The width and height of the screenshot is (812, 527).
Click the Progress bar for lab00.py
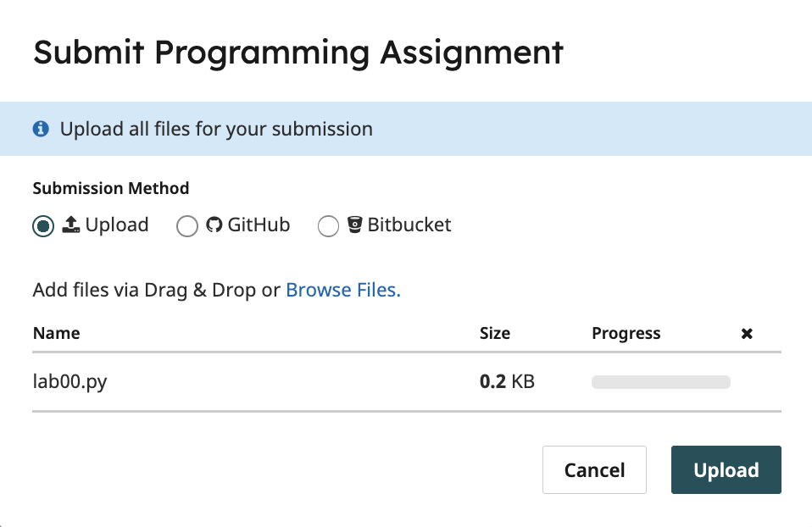[x=660, y=381]
